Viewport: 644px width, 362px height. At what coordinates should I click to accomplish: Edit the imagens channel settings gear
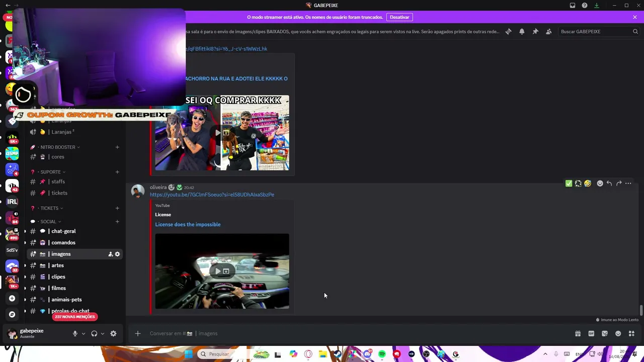(x=117, y=254)
